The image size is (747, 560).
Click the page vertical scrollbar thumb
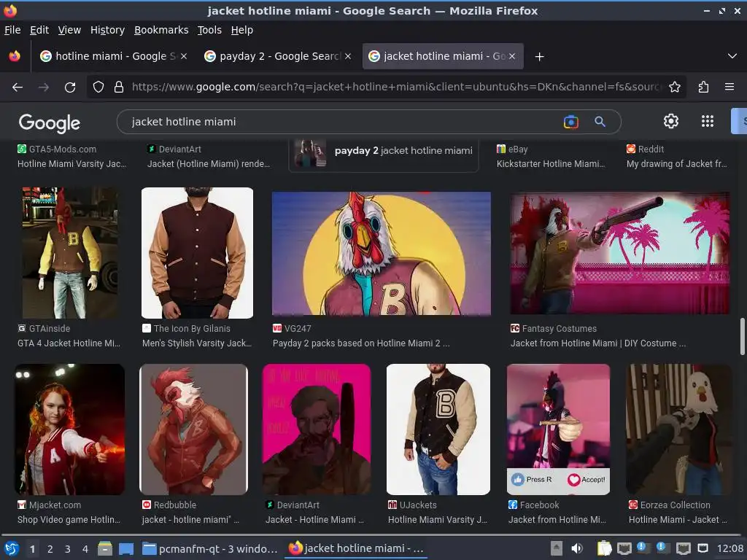click(742, 336)
